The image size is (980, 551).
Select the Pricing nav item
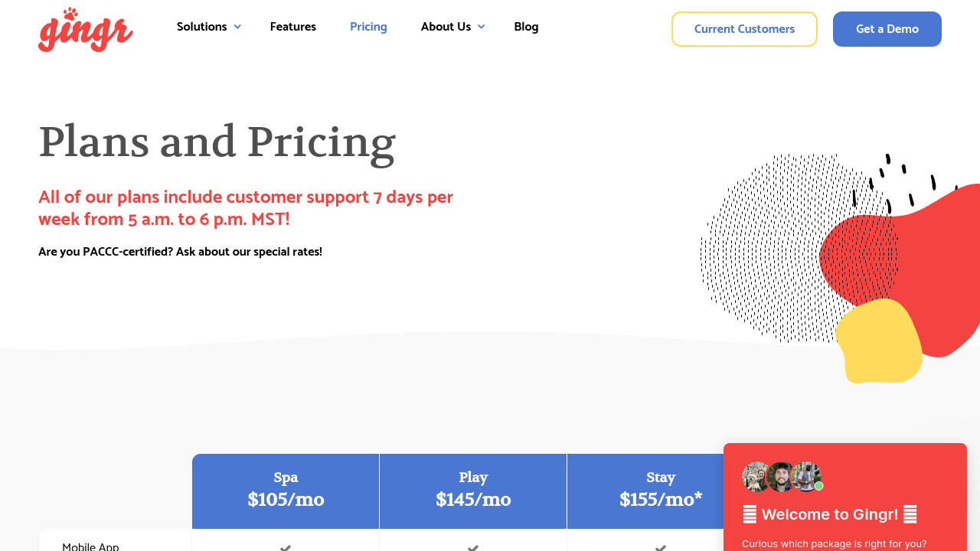[x=368, y=27]
